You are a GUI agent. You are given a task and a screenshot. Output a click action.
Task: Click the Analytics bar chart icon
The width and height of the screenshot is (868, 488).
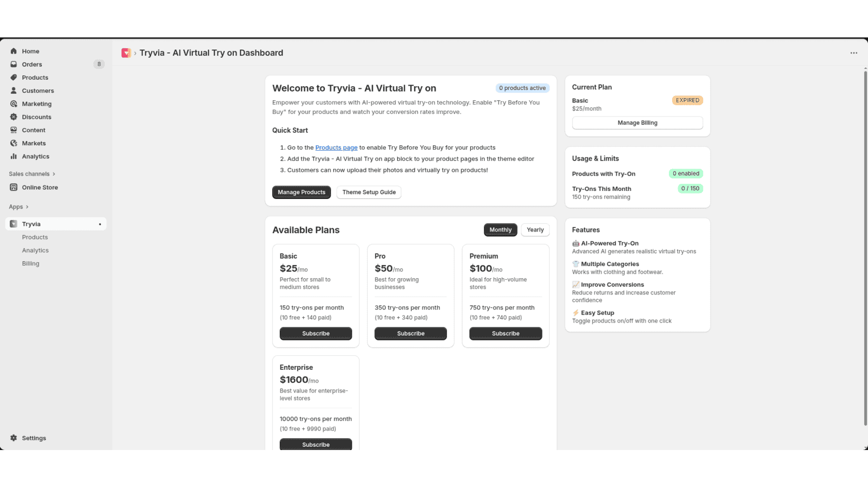[x=14, y=156]
